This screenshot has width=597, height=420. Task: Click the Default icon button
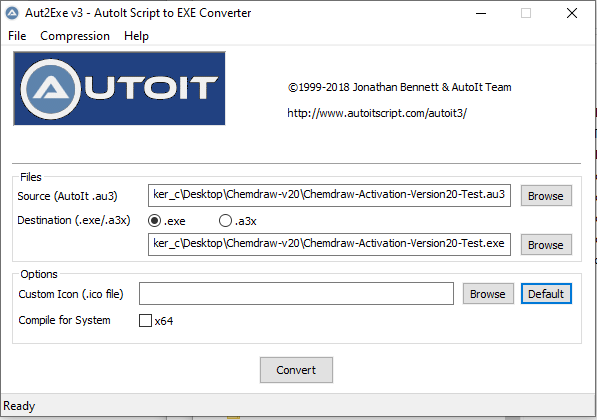(546, 294)
